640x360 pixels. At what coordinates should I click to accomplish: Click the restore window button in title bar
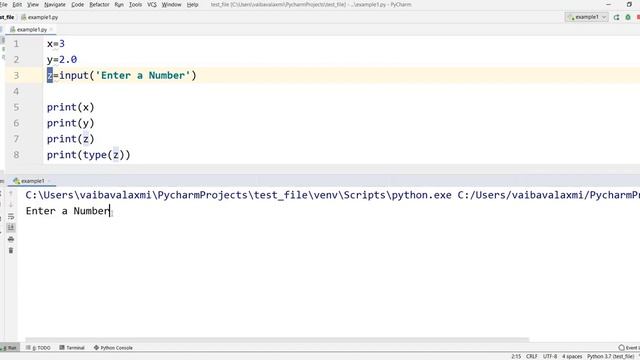[x=629, y=4]
